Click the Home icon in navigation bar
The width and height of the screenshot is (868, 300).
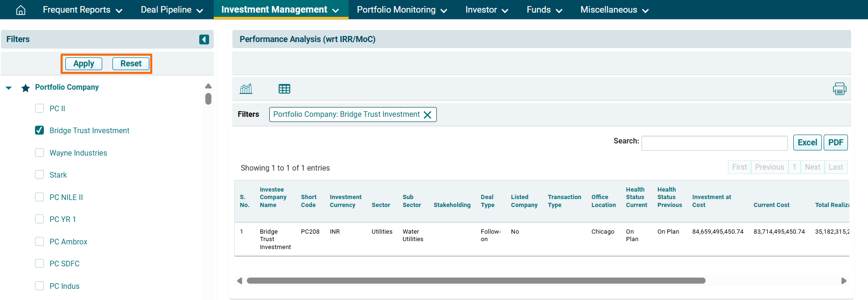(x=21, y=10)
